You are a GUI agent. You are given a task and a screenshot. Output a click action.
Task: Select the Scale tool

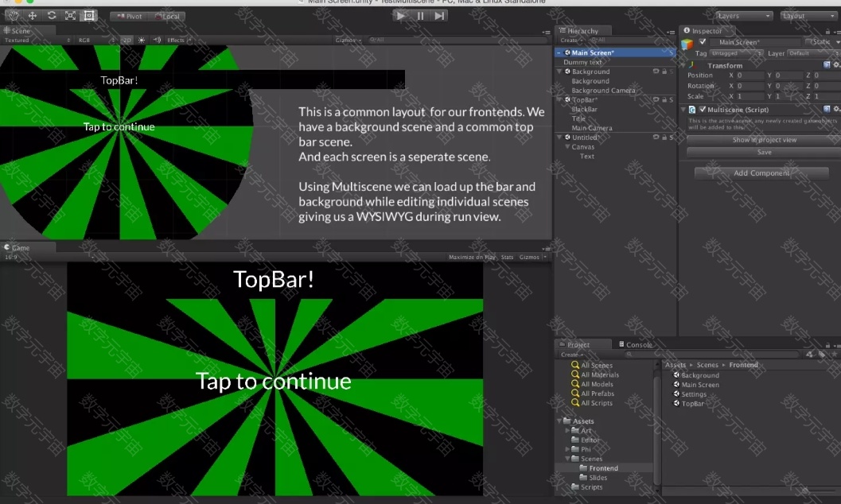[x=70, y=16]
